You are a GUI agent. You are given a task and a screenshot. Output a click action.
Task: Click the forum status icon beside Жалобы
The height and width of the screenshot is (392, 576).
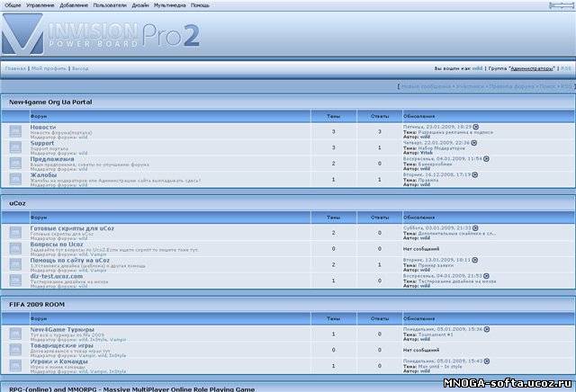pyautogui.click(x=15, y=179)
